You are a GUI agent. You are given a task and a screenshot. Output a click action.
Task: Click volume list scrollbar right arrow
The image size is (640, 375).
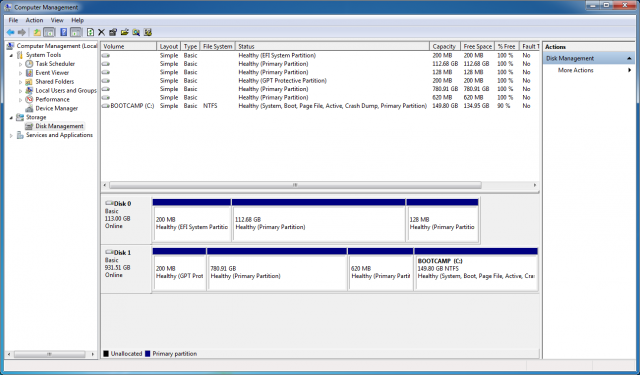[x=535, y=185]
